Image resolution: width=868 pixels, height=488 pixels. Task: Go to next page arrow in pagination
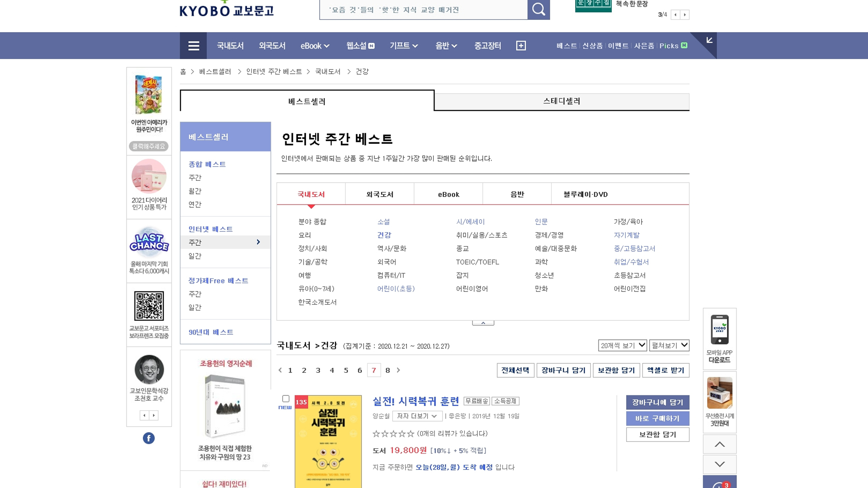pyautogui.click(x=398, y=370)
